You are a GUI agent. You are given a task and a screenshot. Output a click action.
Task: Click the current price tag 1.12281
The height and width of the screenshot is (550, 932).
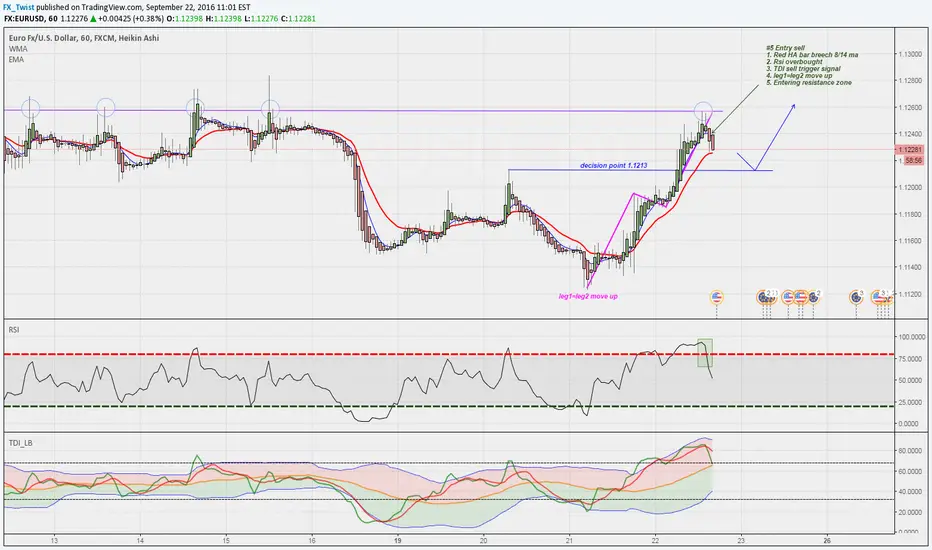tap(909, 149)
